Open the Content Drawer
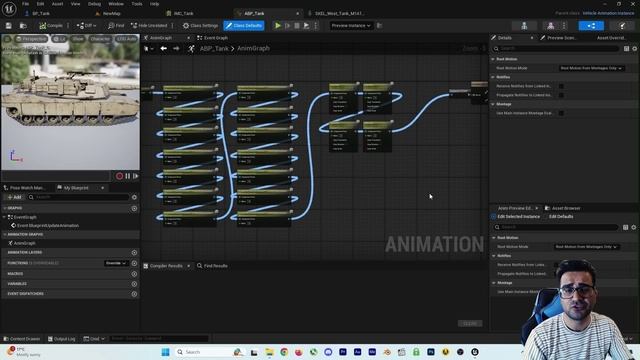 point(22,339)
